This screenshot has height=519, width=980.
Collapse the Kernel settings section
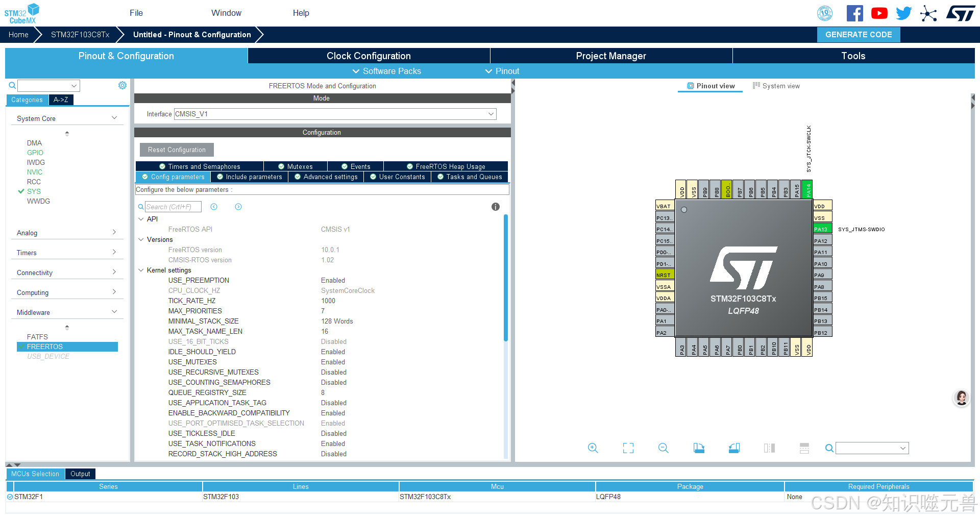pyautogui.click(x=141, y=270)
